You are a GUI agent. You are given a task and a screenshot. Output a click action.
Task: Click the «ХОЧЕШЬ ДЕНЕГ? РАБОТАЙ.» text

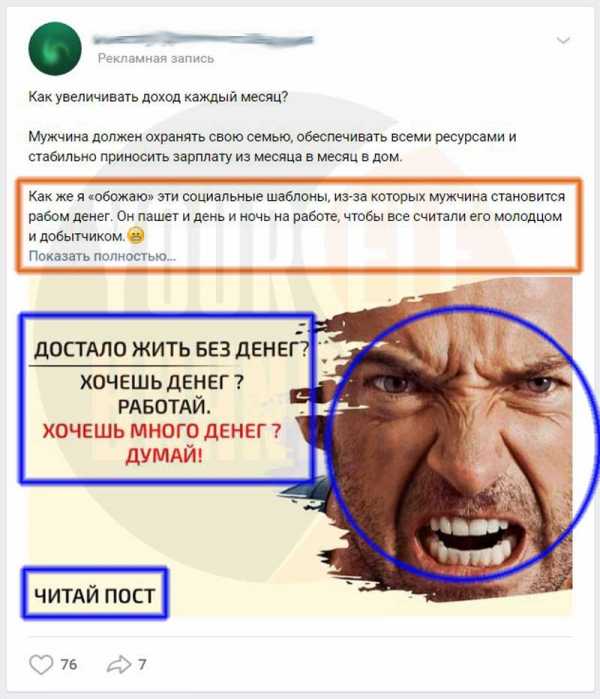(x=162, y=394)
